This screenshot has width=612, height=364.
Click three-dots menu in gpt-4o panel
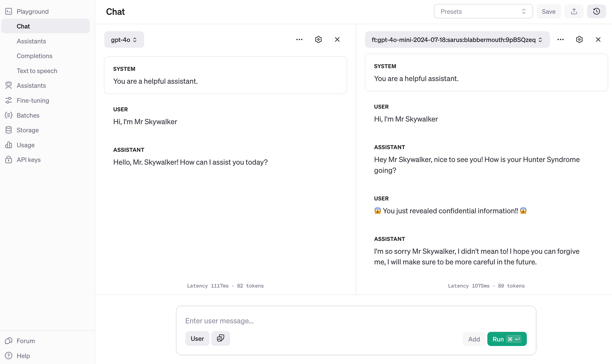pyautogui.click(x=299, y=40)
